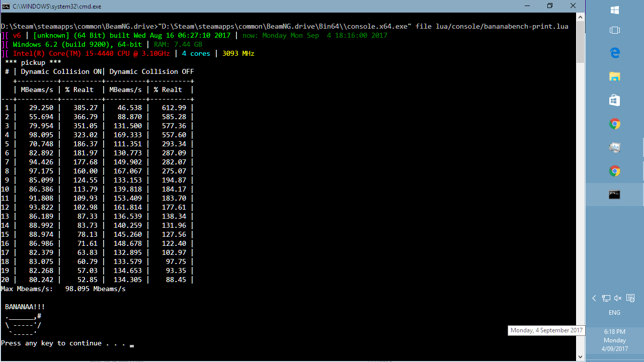Screen dimensions: 644x362
Task: Launch Microsoft Edge from the taskbar
Action: coord(614,52)
